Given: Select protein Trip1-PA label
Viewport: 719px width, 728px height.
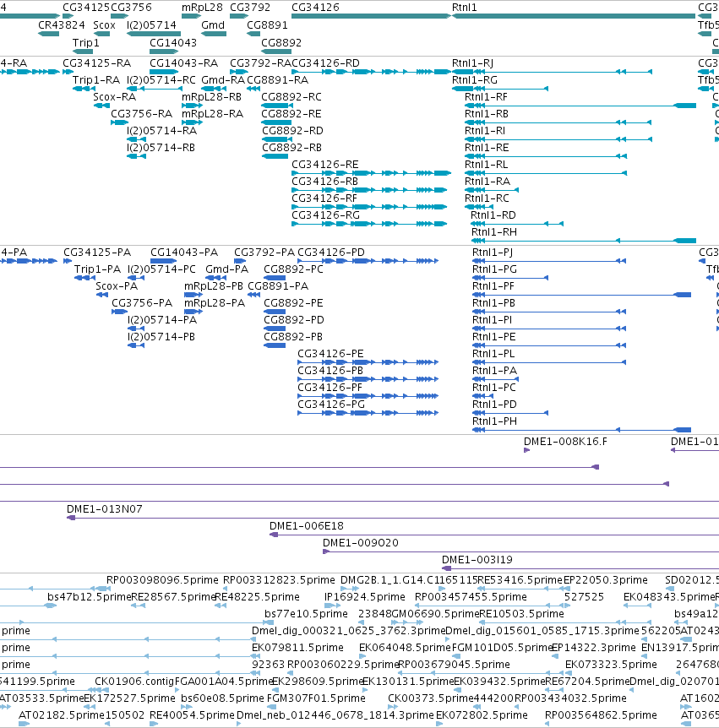Looking at the screenshot, I should (x=97, y=269).
